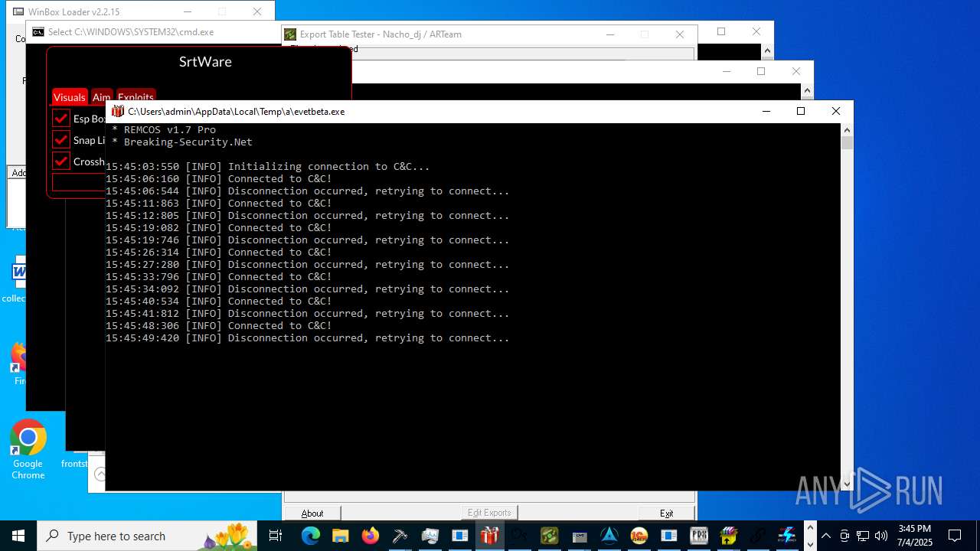This screenshot has width=980, height=551.
Task: Switch to the gift-box evetbeta taskbar icon
Action: click(489, 536)
